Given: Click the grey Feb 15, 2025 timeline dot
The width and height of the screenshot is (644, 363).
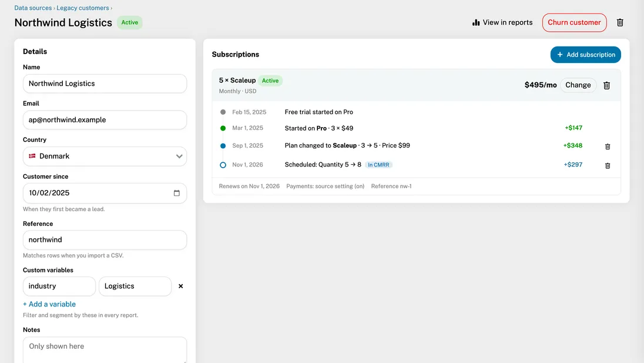Looking at the screenshot, I should pyautogui.click(x=223, y=112).
